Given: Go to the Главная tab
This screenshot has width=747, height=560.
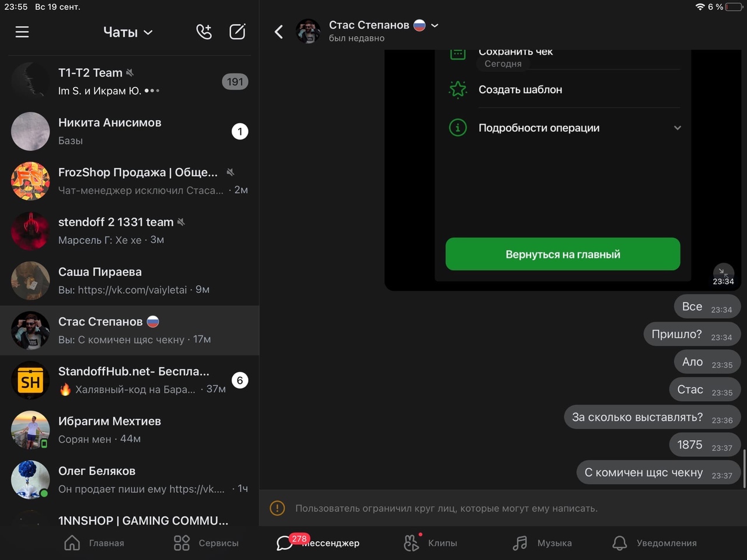Looking at the screenshot, I should click(x=94, y=543).
